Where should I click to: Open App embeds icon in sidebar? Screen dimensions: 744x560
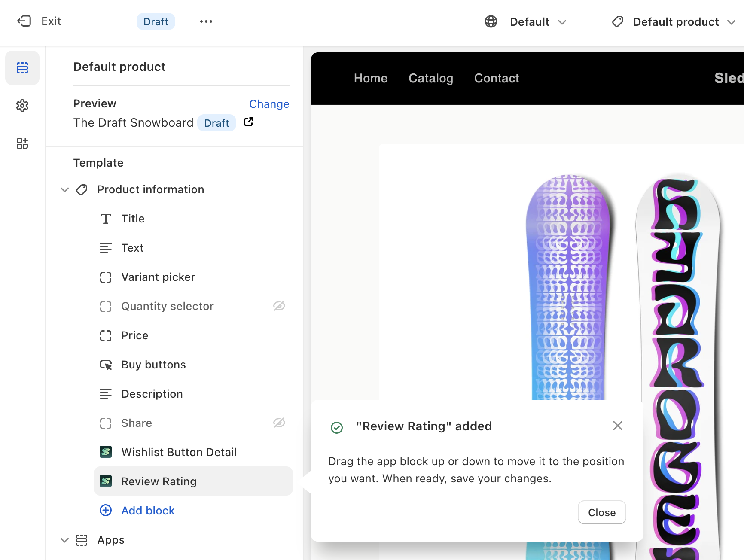22,143
